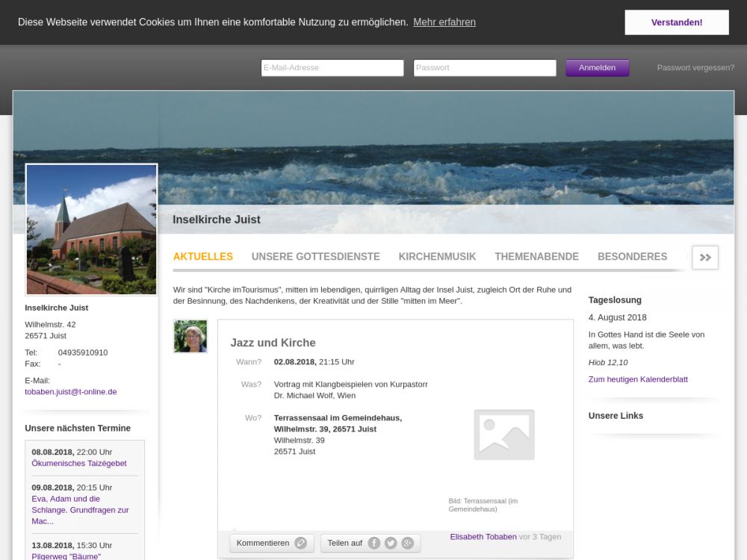This screenshot has width=747, height=560.
Task: Open the author's avatar photo beside the post
Action: tap(190, 336)
